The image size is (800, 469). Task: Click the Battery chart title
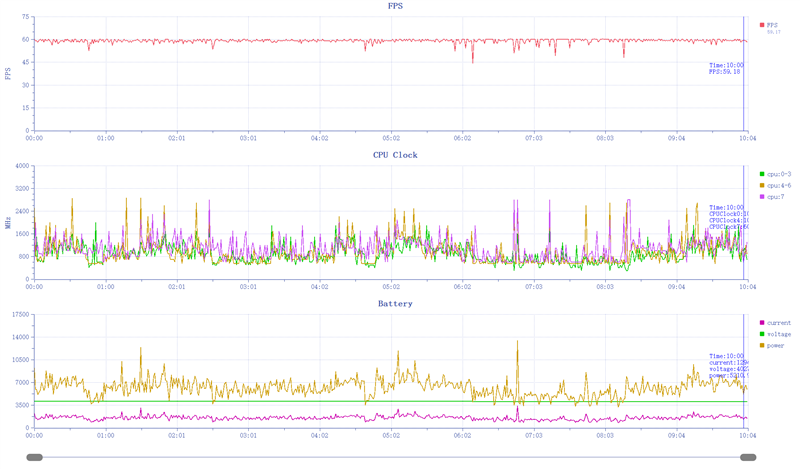(395, 303)
